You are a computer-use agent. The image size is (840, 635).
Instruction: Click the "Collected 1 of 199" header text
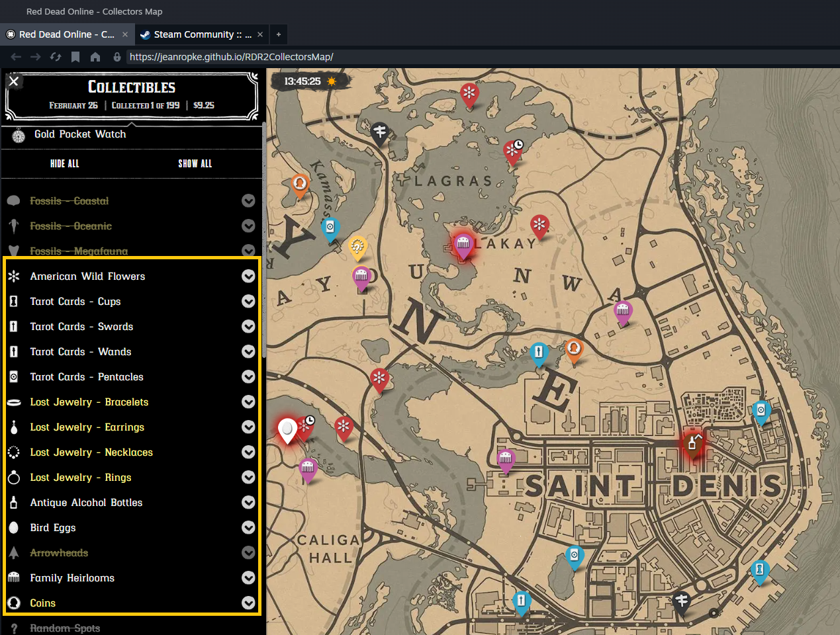[146, 105]
